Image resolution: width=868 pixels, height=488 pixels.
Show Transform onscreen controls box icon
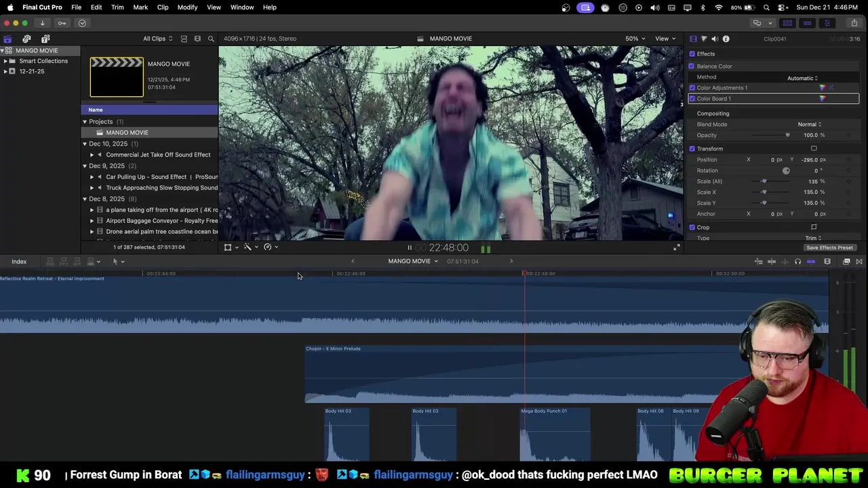click(x=814, y=148)
